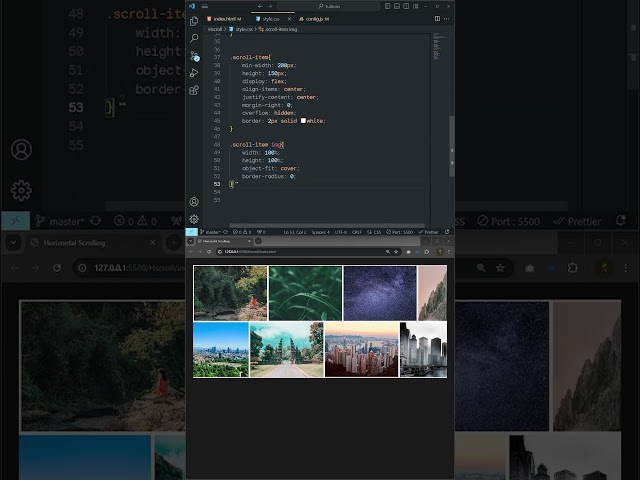Click the synchronize changes icon next to master
Viewport: 640px width, 480px height.
point(225,232)
